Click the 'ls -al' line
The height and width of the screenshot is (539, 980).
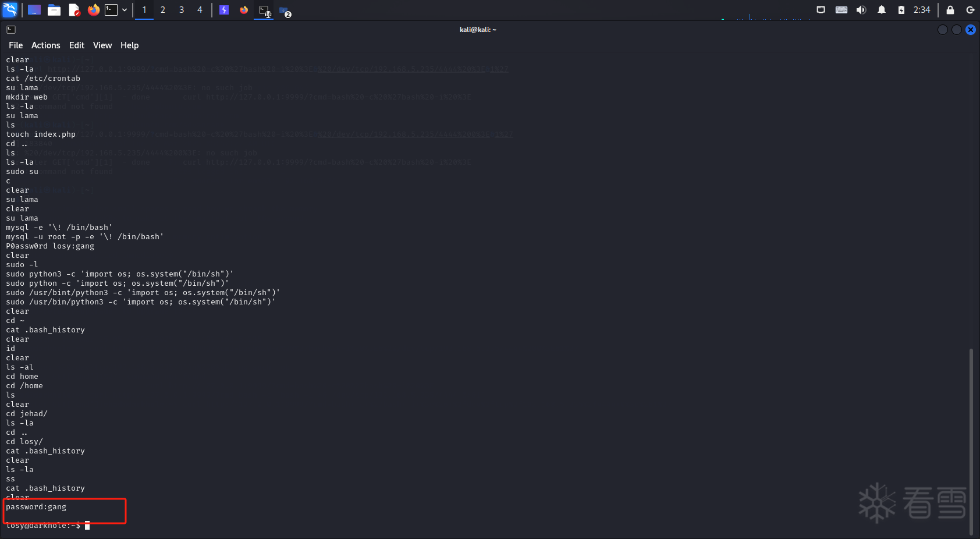tap(20, 367)
